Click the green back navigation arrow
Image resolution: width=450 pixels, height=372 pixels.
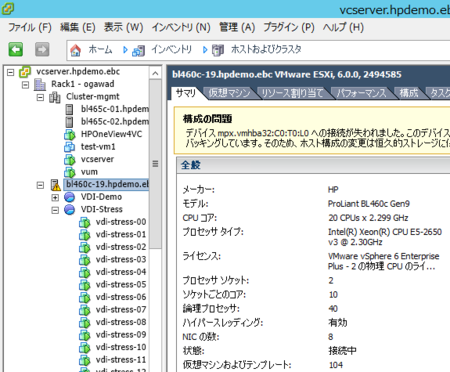pos(16,50)
